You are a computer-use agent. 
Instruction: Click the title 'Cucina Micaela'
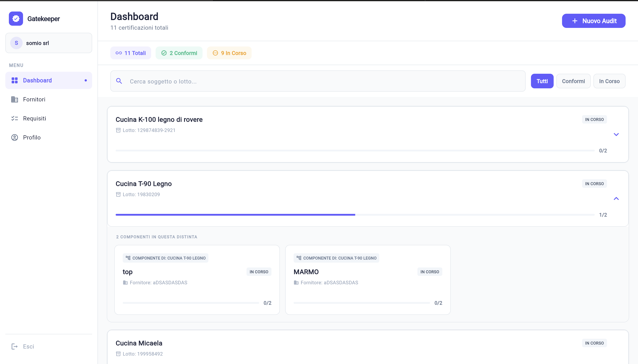click(x=139, y=343)
